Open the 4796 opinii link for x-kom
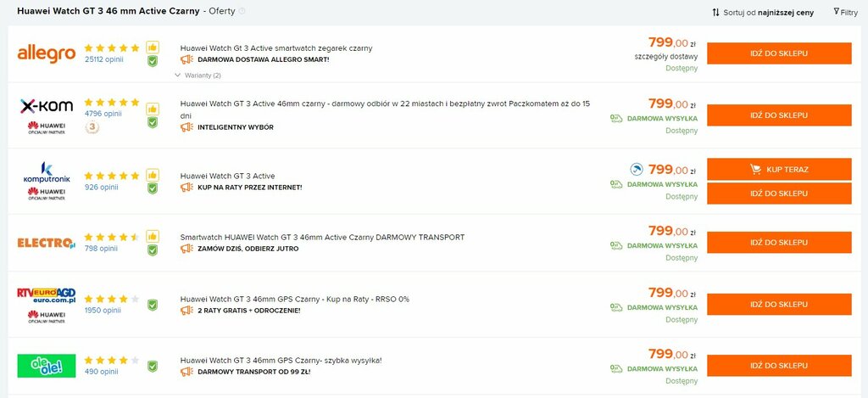The image size is (868, 398). click(103, 114)
